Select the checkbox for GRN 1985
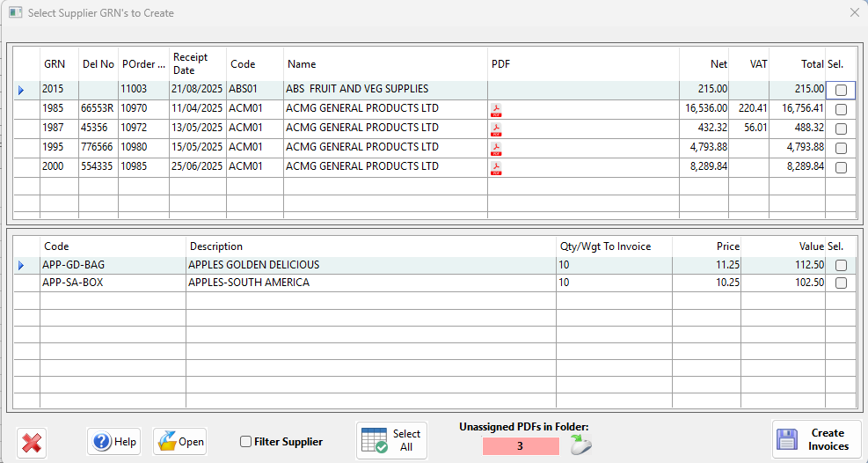Viewport: 868px width, 463px height. [x=841, y=109]
